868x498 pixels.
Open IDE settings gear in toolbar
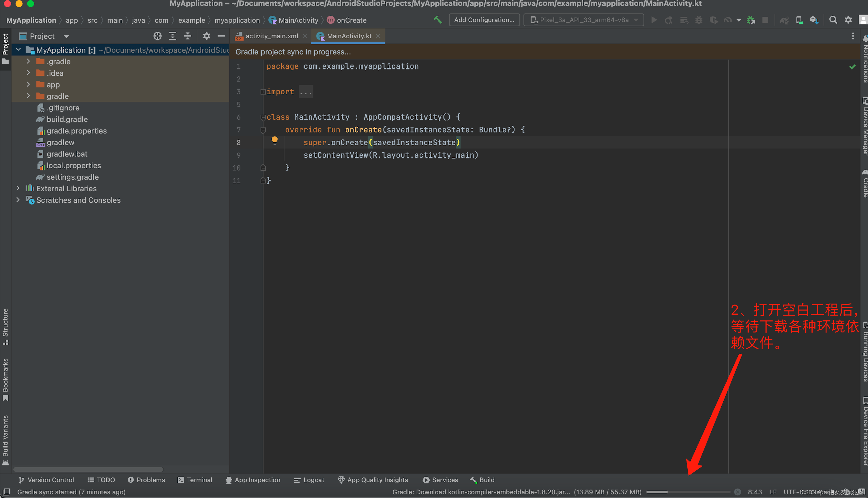coord(848,20)
